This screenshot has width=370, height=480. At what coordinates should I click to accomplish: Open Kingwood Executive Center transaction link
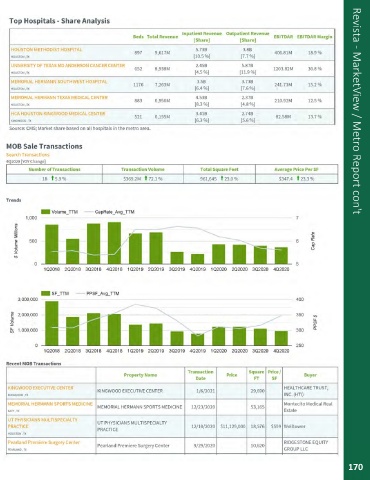[x=41, y=388]
